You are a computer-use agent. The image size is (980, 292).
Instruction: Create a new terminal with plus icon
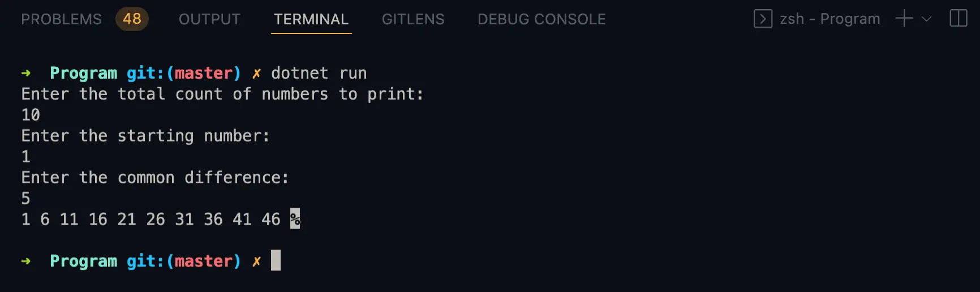point(904,19)
